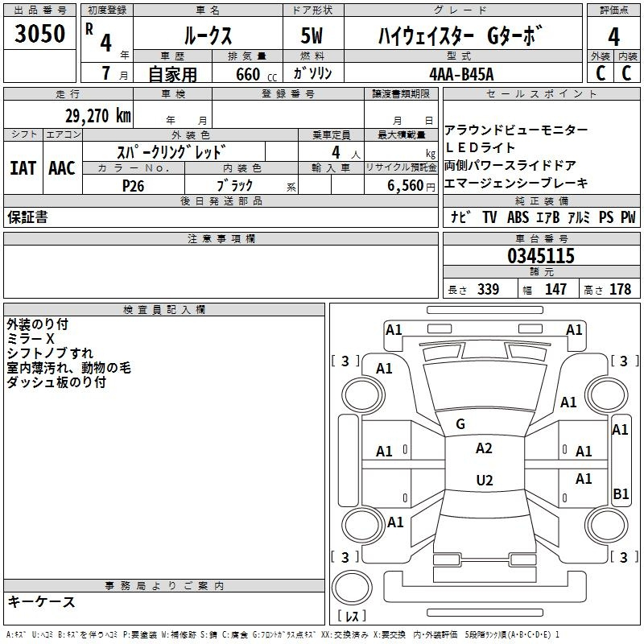Screen dimensions: 644x644
Task: Click U2 dent mark on roof
Action: coord(485,480)
